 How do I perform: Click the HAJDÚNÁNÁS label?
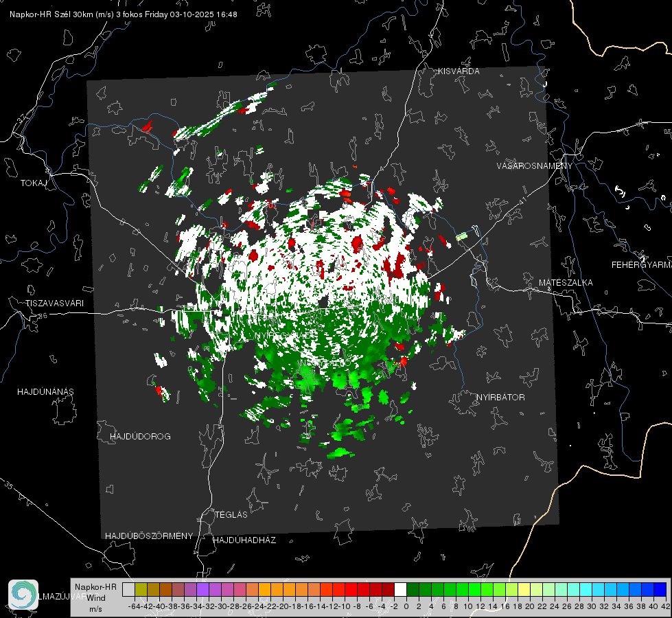[x=45, y=391]
